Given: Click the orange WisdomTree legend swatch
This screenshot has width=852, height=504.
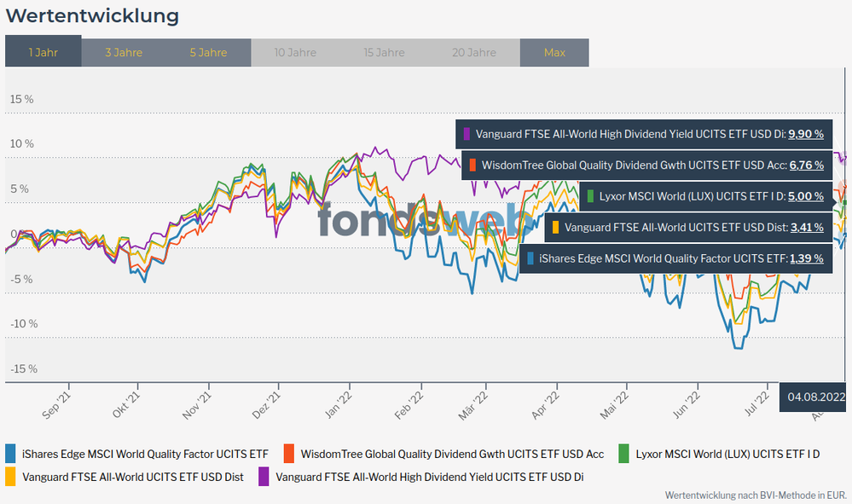Looking at the screenshot, I should coord(289,454).
